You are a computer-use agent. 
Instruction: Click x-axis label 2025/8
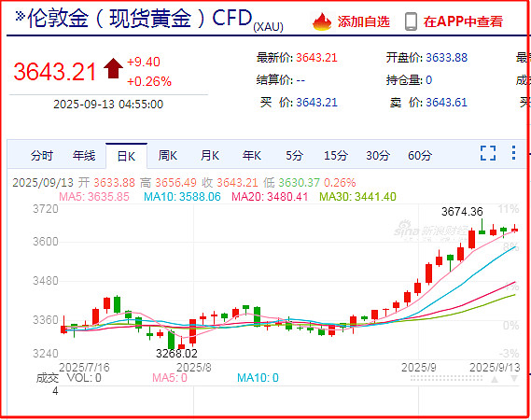(x=194, y=368)
